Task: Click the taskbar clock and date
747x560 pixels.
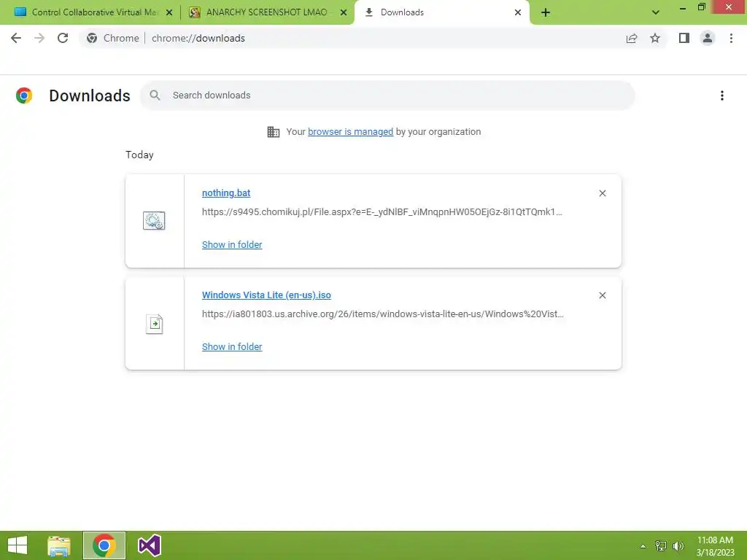Action: pyautogui.click(x=715, y=546)
